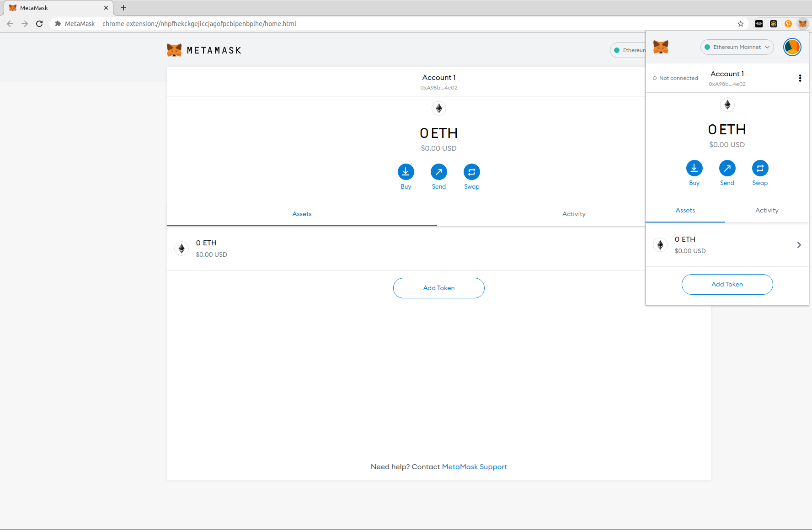812x530 pixels.
Task: Go forward in browser history
Action: click(x=25, y=24)
